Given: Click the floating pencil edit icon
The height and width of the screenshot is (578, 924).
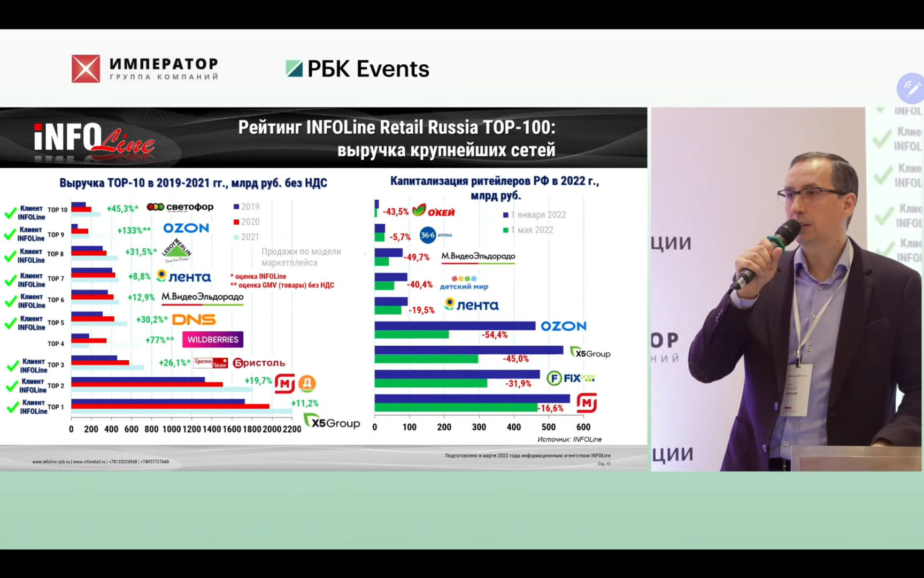Looking at the screenshot, I should 911,88.
